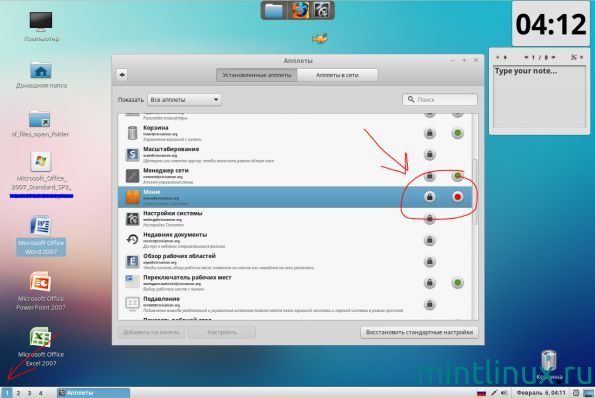Select the Корзина applet title text
The width and height of the screenshot is (595, 398).
156,128
